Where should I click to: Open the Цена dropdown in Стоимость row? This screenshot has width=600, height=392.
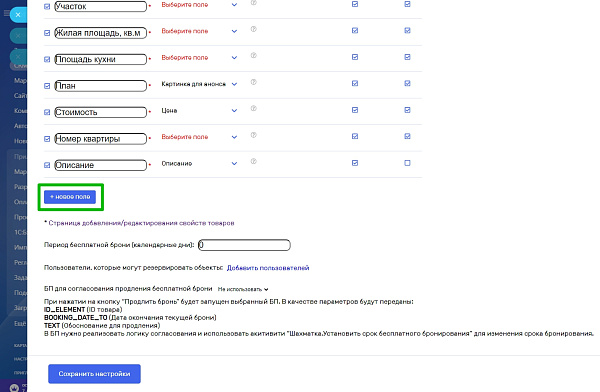[199, 111]
